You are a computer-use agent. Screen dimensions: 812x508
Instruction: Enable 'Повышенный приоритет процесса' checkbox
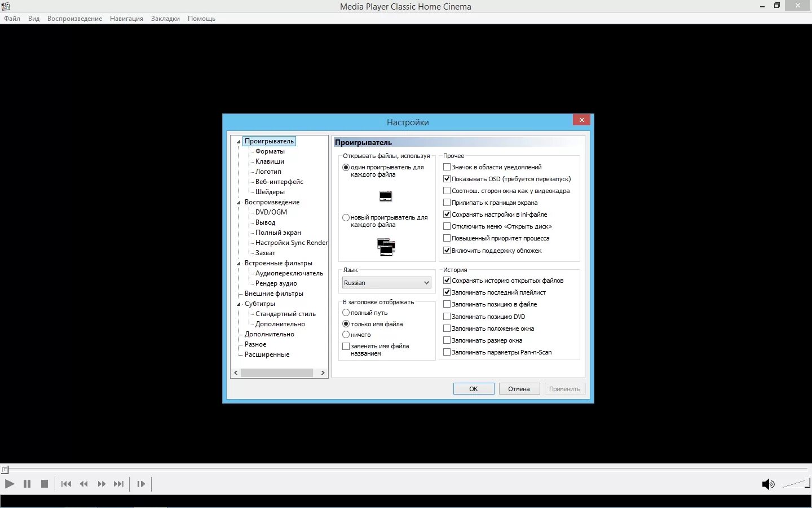pos(447,238)
